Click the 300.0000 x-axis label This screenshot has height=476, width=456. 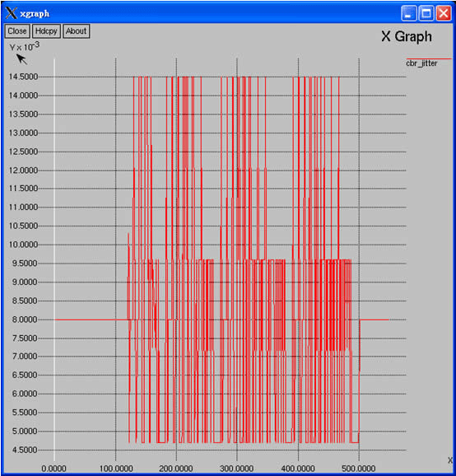(x=237, y=469)
